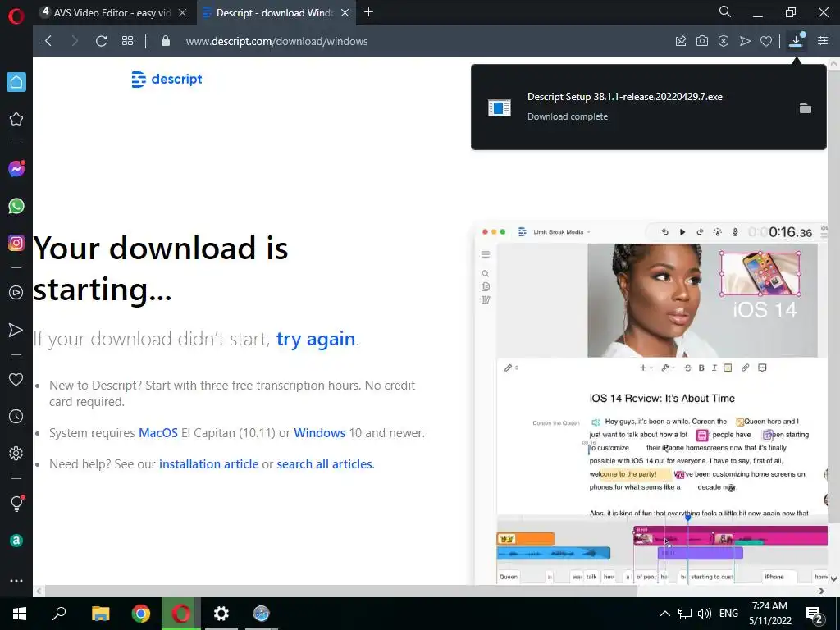Open the search all articles link

pos(325,464)
